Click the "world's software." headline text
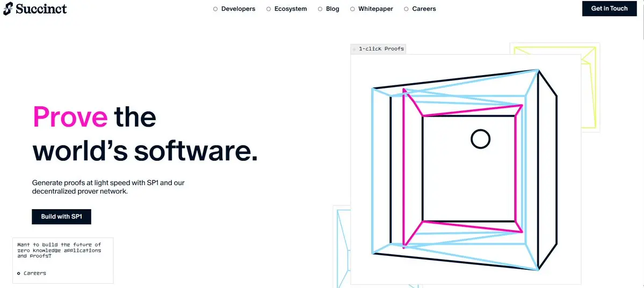The image size is (644, 288). point(145,151)
